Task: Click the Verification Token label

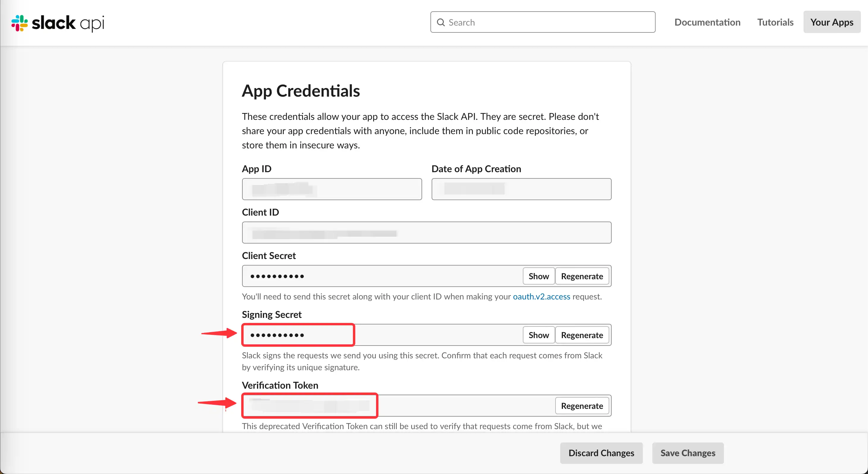Action: click(280, 385)
